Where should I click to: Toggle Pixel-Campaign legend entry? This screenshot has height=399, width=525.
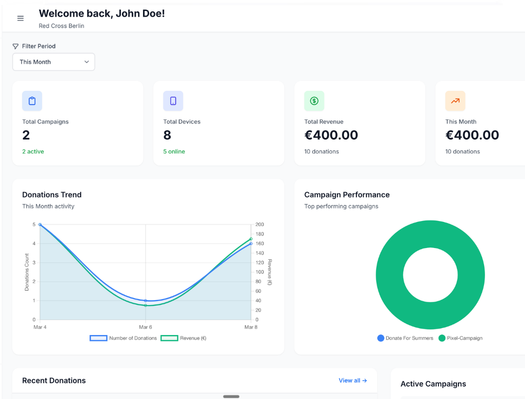(461, 338)
